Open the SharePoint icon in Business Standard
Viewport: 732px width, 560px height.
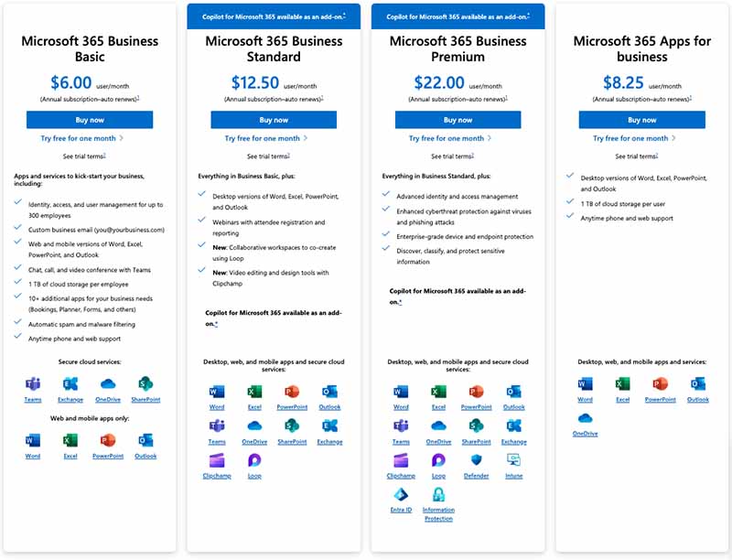click(x=292, y=426)
